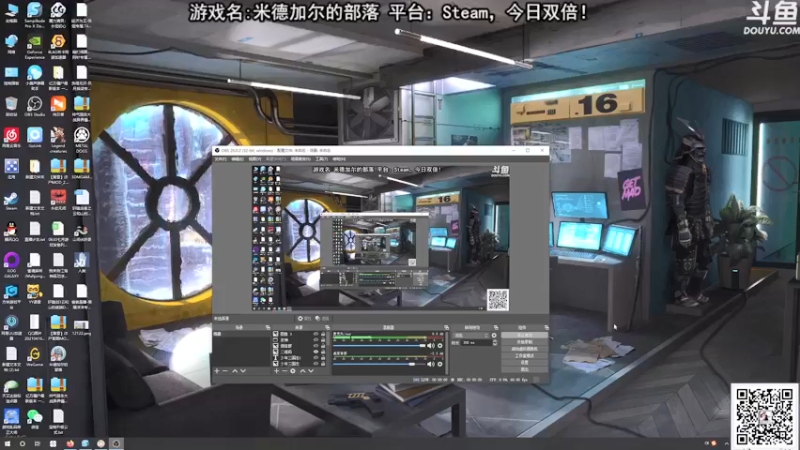Open the 文件(F) menu in OBS
Screen dimensions: 800x450
pyautogui.click(x=220, y=159)
